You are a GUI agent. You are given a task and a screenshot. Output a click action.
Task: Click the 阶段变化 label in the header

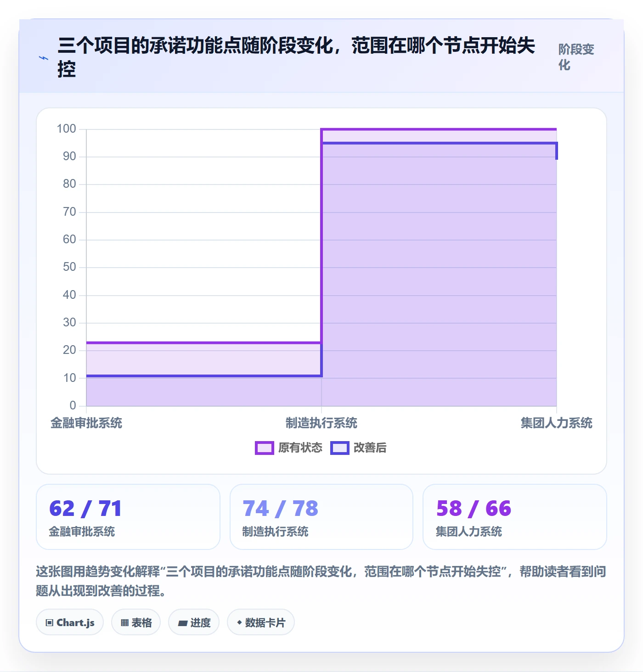point(576,57)
